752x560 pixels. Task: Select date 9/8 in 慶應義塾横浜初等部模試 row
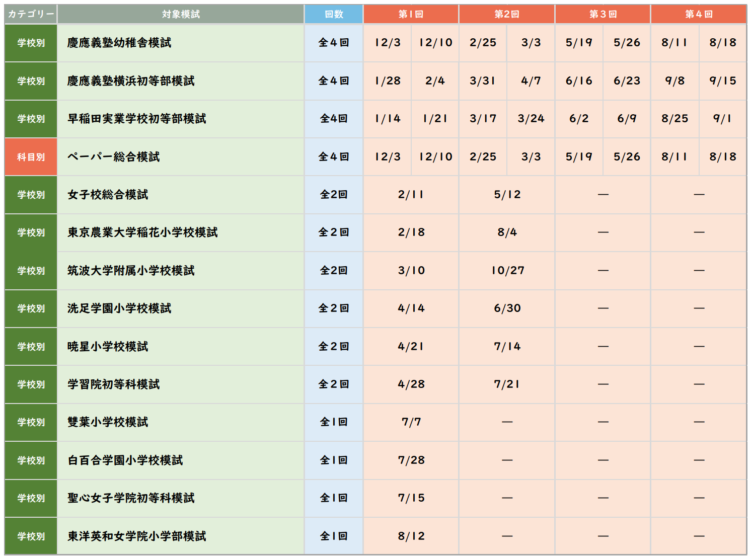[674, 81]
